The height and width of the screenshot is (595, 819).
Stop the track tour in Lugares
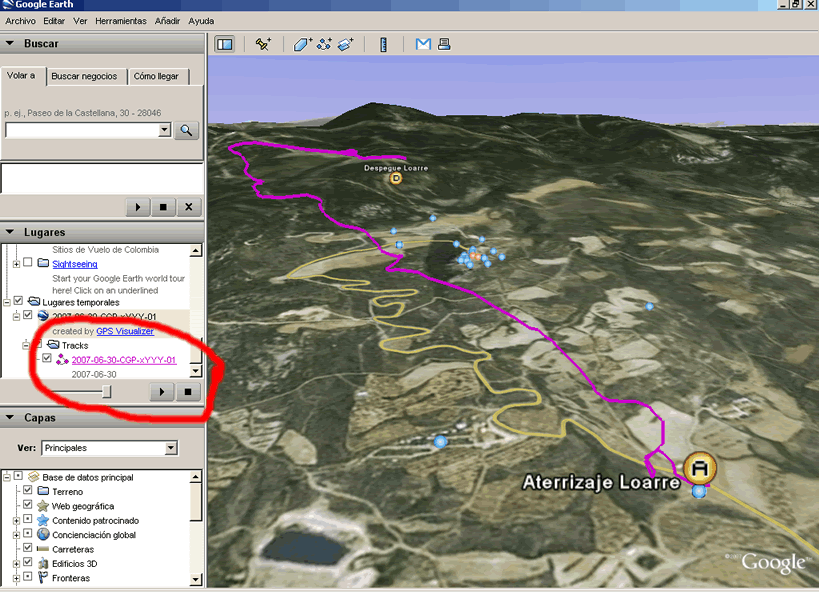coord(188,392)
